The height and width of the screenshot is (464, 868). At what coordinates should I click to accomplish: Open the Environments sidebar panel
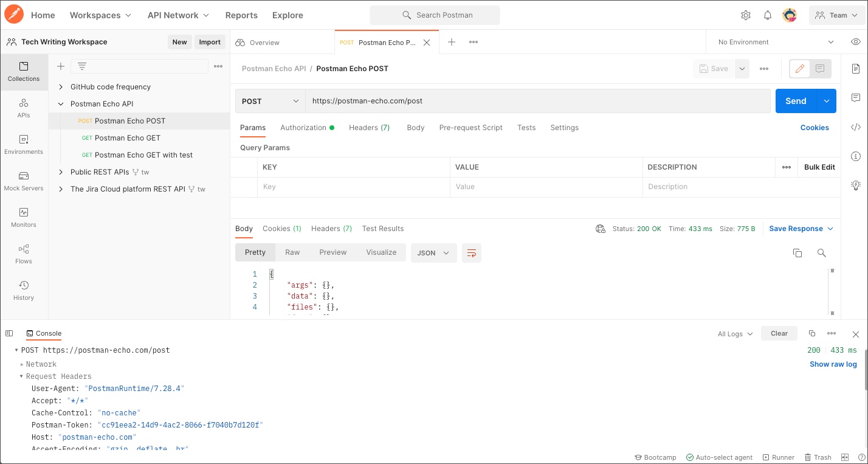pos(24,145)
